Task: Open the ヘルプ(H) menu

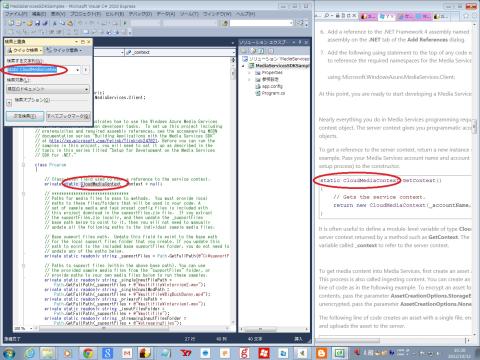Action: click(246, 14)
